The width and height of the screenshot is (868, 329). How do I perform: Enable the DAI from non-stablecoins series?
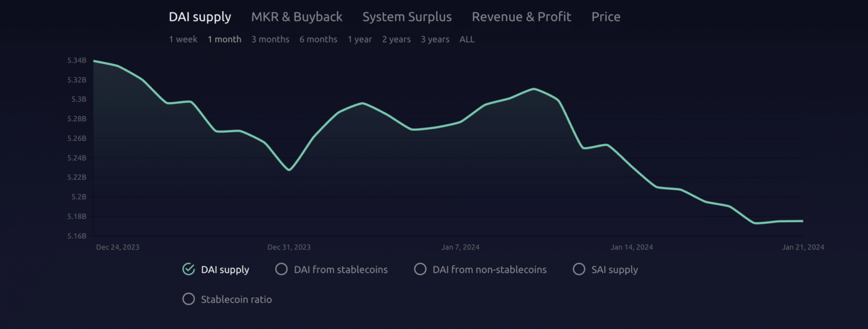point(420,269)
